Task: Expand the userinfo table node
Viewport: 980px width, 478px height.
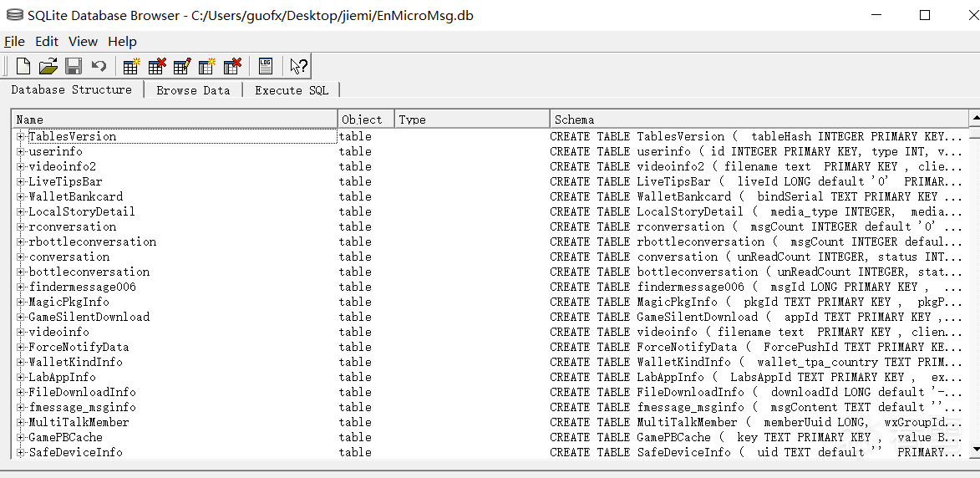Action: coord(21,151)
